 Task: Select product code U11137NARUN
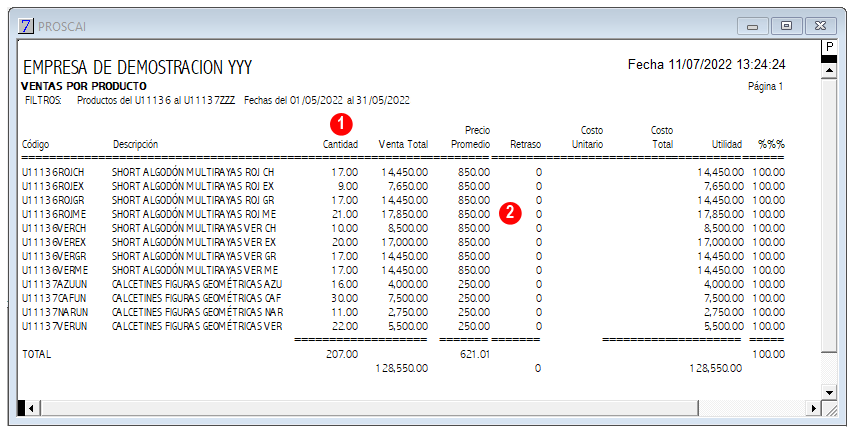click(x=55, y=312)
